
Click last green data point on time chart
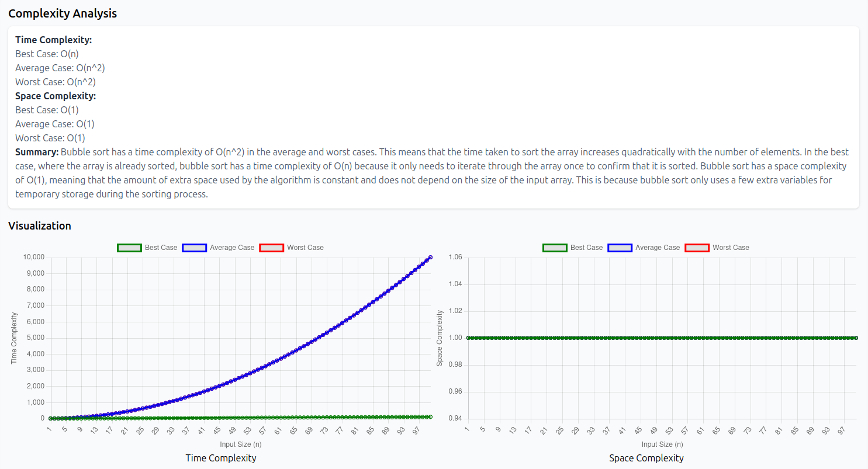[430, 416]
